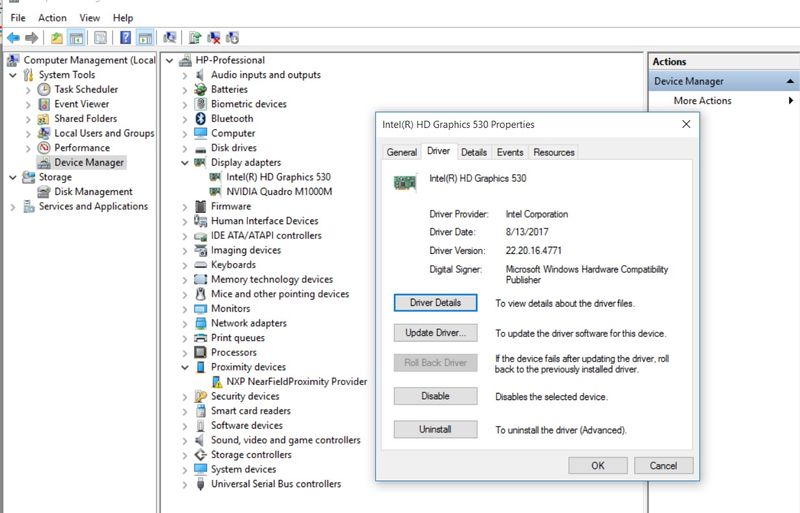Viewport: 800px width, 513px height.
Task: Expand the Audio inputs and outputs category
Action: pyautogui.click(x=185, y=75)
